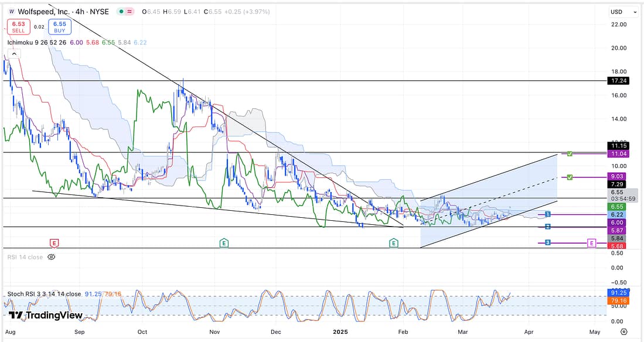644x342 pixels.
Task: Click the green checkmark at 9.03 target
Action: [569, 176]
